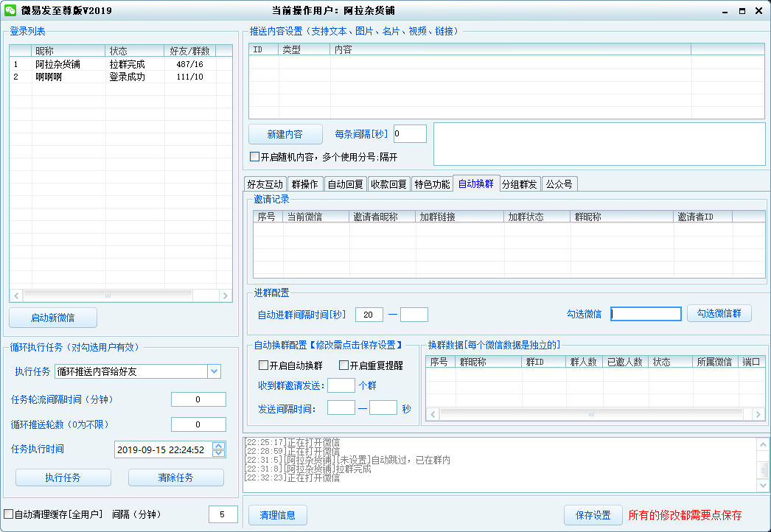Switch to the 好友互动 tab

coord(265,184)
